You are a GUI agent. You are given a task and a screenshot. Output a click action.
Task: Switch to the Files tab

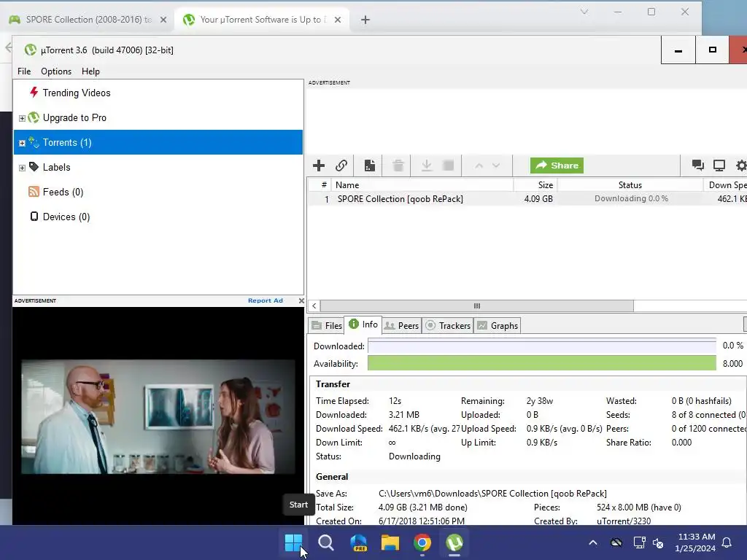(x=327, y=326)
